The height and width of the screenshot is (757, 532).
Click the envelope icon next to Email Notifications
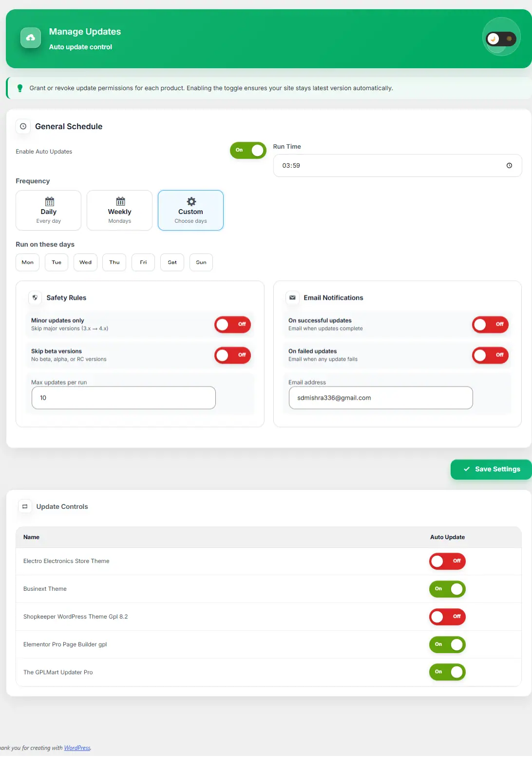click(292, 297)
